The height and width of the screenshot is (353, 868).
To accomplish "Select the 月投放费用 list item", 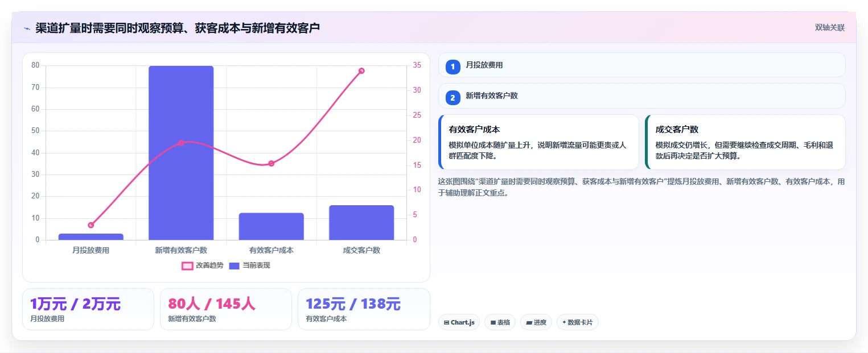I will pyautogui.click(x=641, y=65).
